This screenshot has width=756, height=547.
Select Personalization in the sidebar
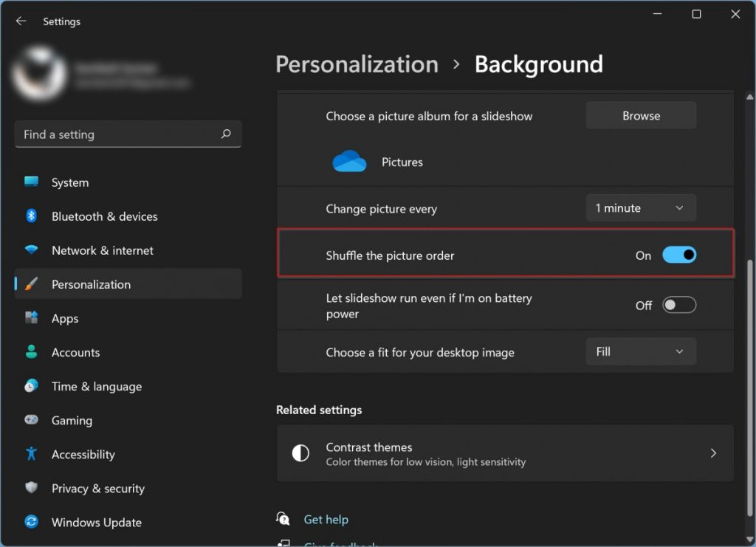click(x=92, y=283)
